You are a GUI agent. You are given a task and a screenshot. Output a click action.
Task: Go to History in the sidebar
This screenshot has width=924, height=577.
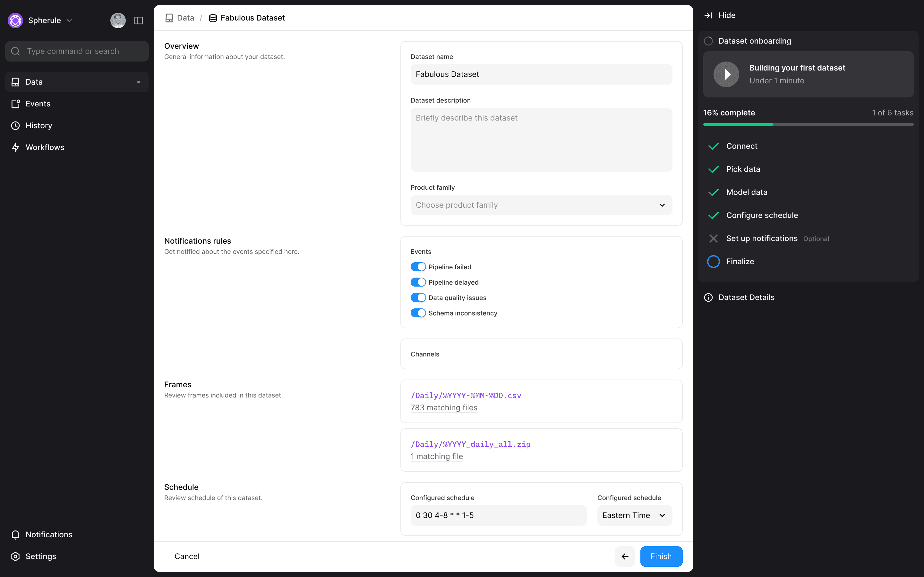coord(38,126)
